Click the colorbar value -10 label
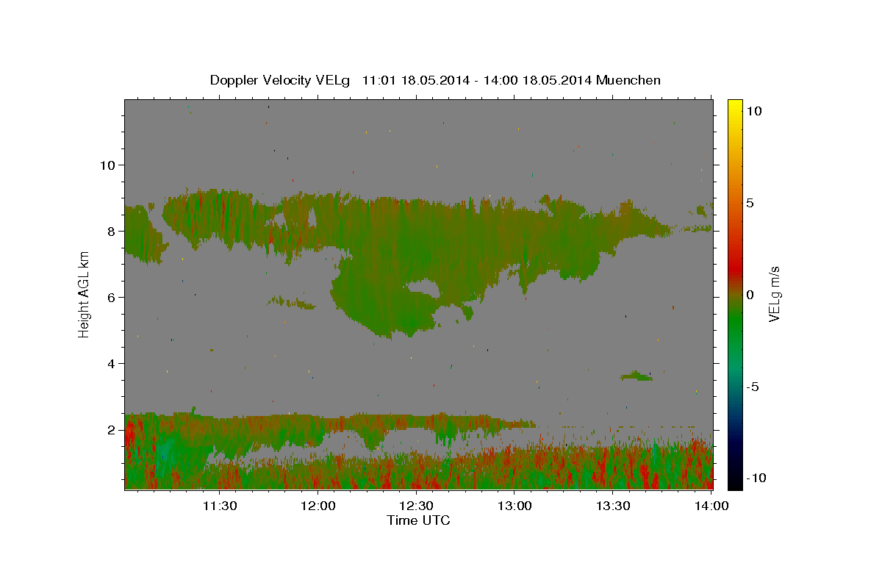882x588 pixels. pos(756,478)
